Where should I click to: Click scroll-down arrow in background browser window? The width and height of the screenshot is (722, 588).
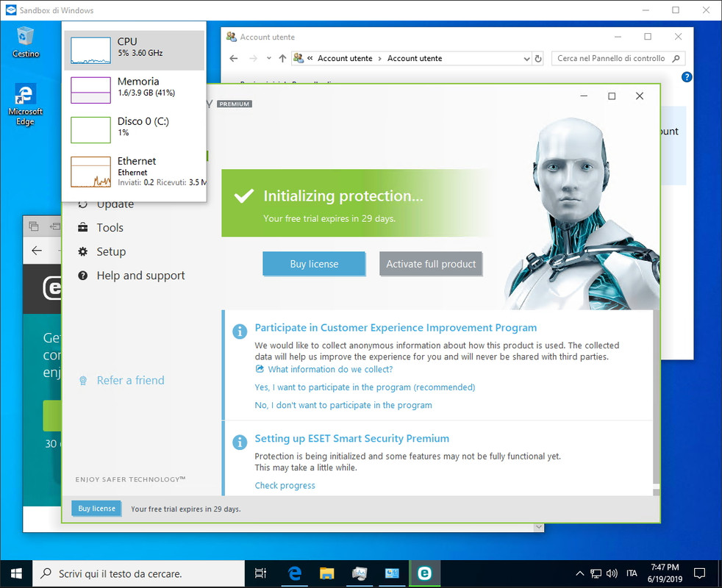tap(538, 527)
